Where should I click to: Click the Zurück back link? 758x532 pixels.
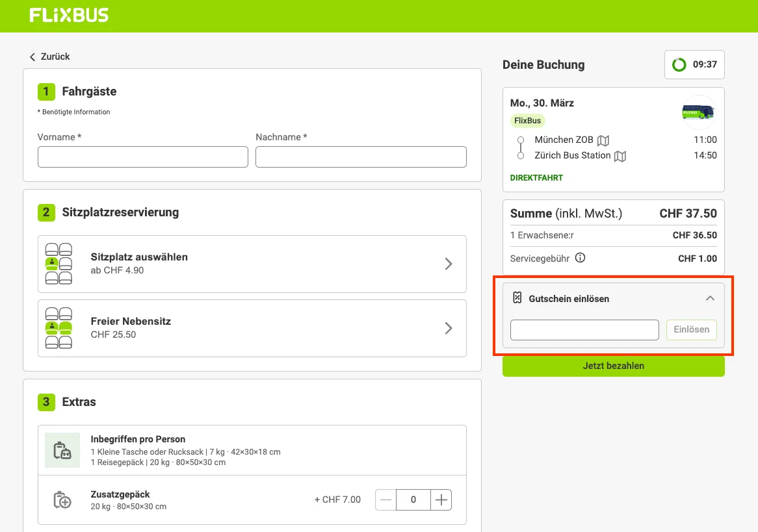point(49,57)
